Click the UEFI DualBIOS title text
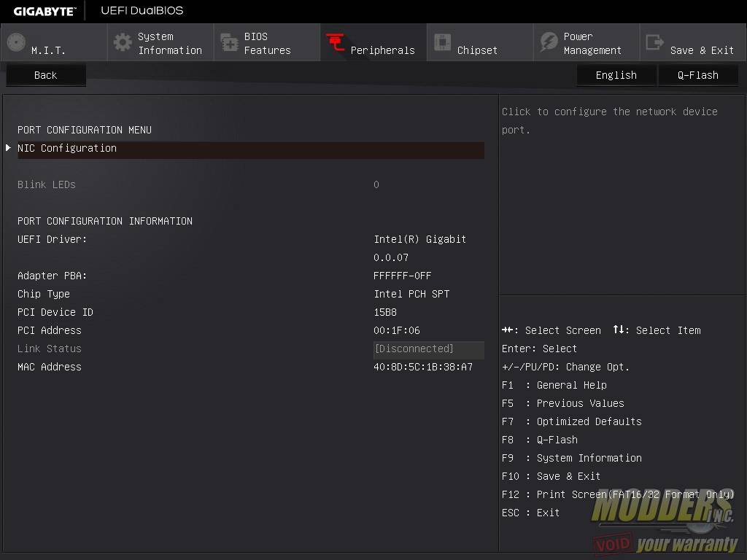The width and height of the screenshot is (747, 560). coord(142,10)
